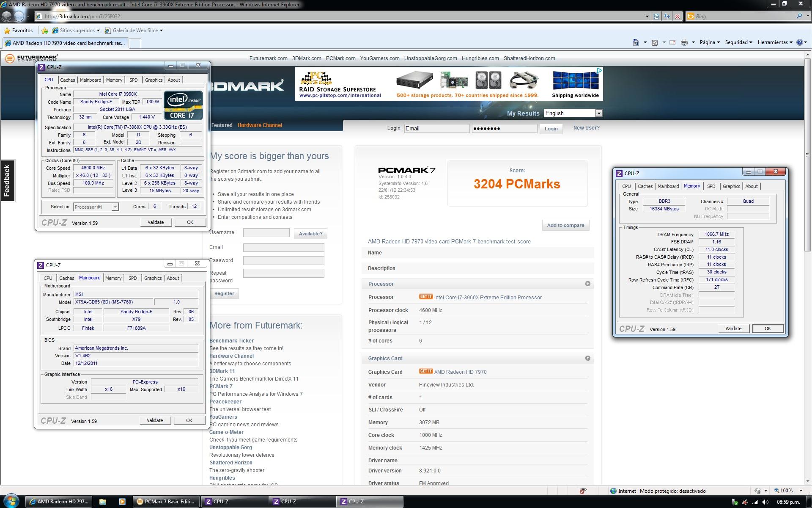Viewport: 812px width, 508px height.
Task: Click the AdChoices icon on banner ad
Action: 599,70
